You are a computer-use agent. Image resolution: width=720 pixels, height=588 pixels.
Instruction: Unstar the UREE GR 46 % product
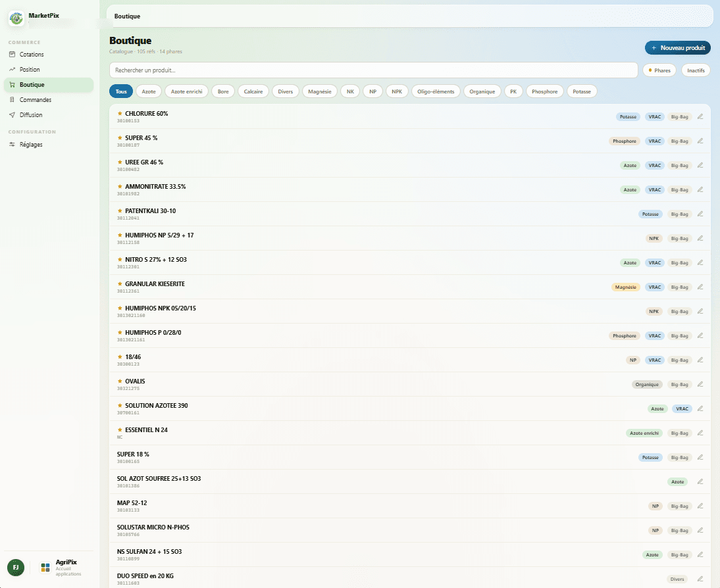coord(120,162)
